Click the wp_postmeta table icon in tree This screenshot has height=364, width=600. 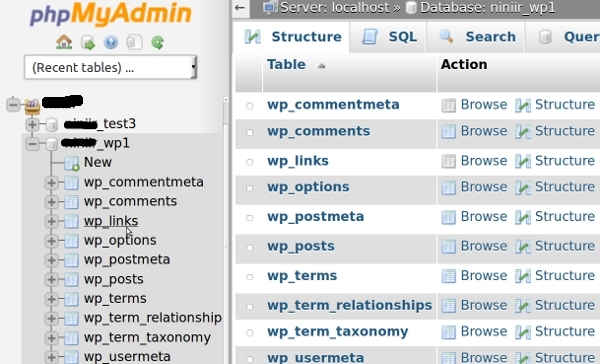click(71, 260)
